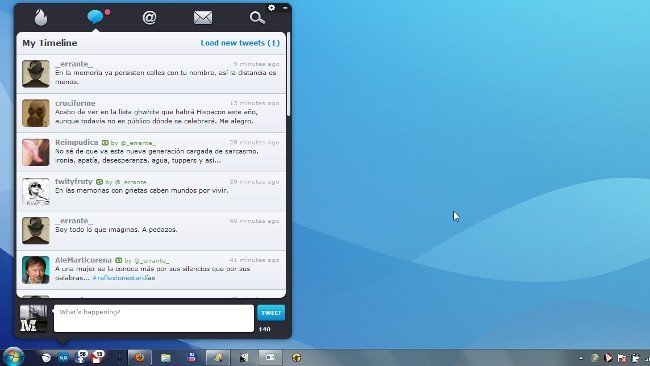
Task: Click cruciforme's avatar picture
Action: click(36, 113)
